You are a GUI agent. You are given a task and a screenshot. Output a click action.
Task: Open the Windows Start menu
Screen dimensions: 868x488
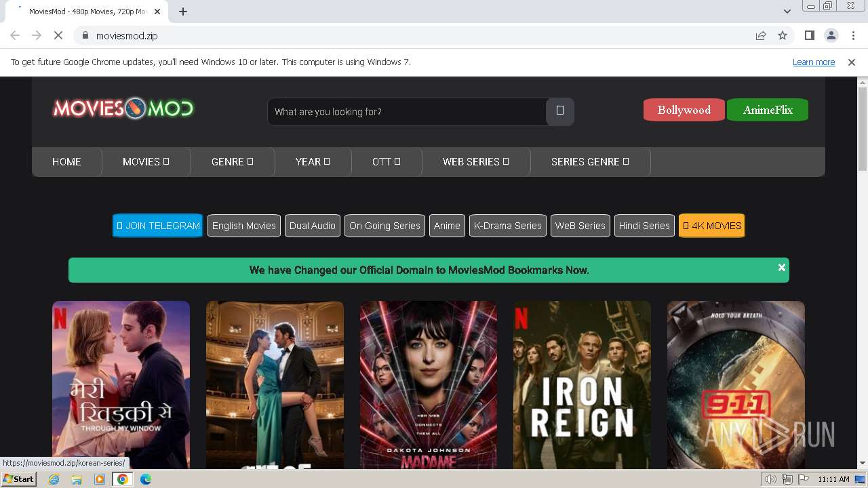pyautogui.click(x=19, y=479)
